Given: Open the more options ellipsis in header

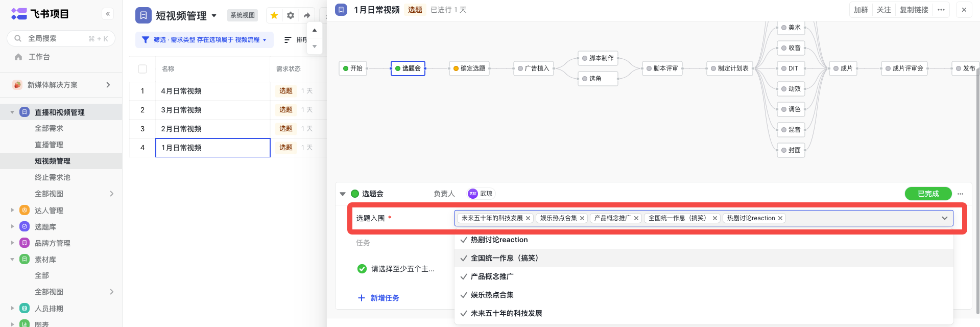Looking at the screenshot, I should pyautogui.click(x=941, y=10).
